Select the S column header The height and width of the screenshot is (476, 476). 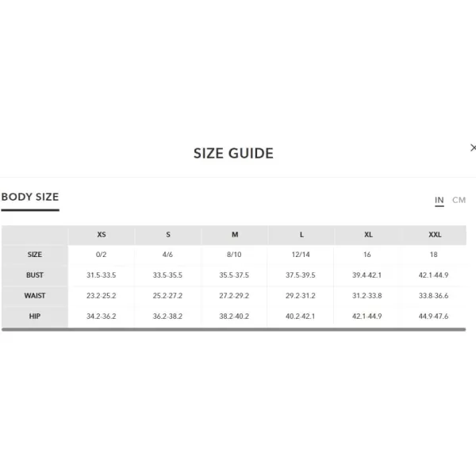pyautogui.click(x=168, y=235)
